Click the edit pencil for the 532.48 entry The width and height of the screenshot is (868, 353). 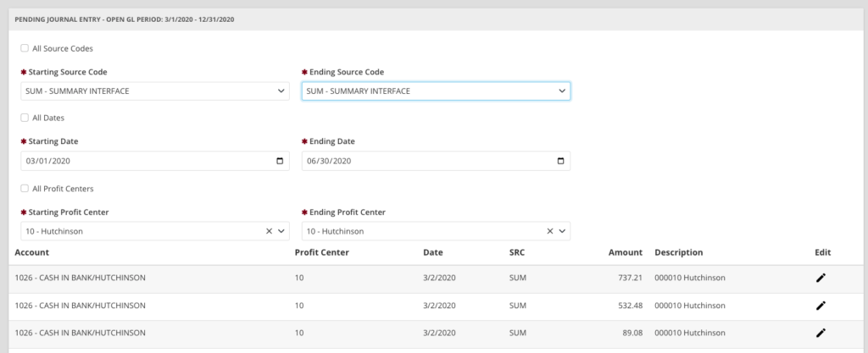coord(820,306)
